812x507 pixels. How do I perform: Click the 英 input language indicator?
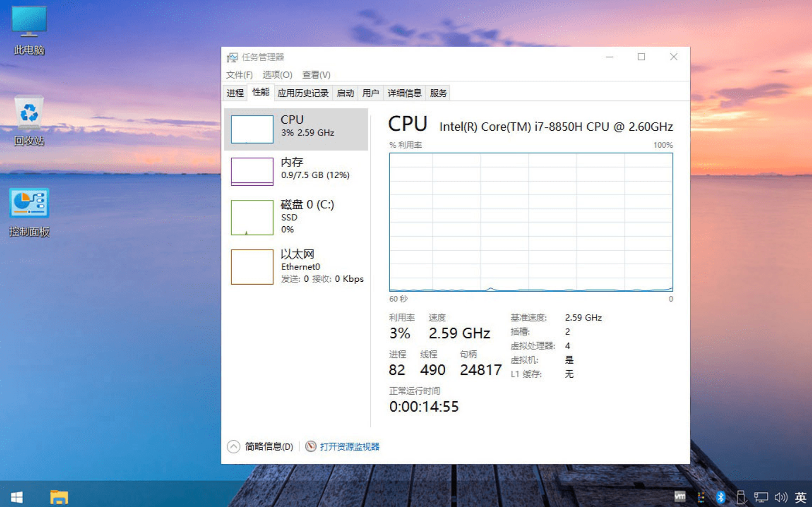pos(800,497)
